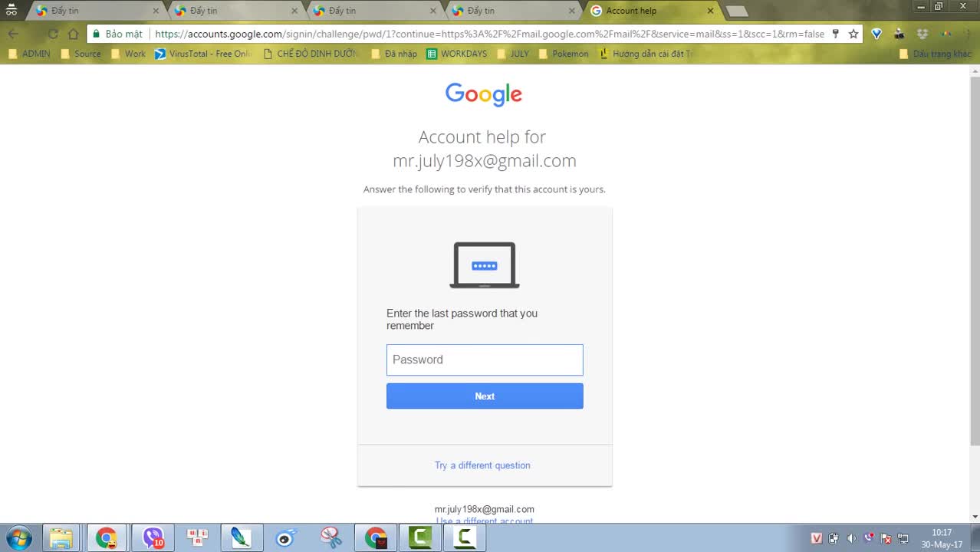Open the Hướng dẫn cài đặt bookmark

tap(646, 54)
